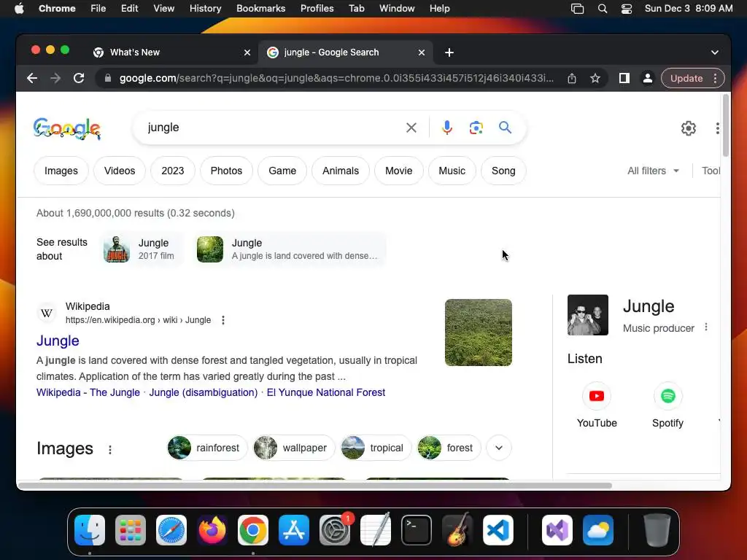Select Jungle 2017 film result card
The image size is (747, 560).
(x=141, y=249)
